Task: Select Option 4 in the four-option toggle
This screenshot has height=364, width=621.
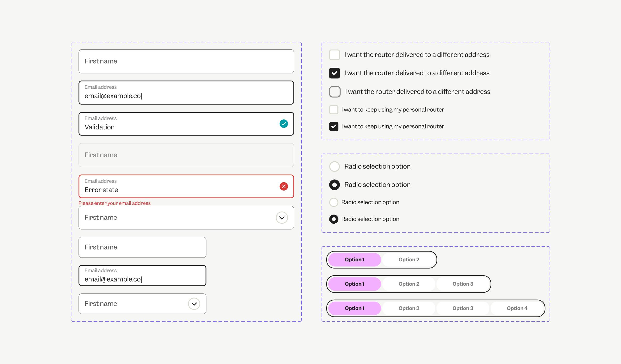Action: 517,308
